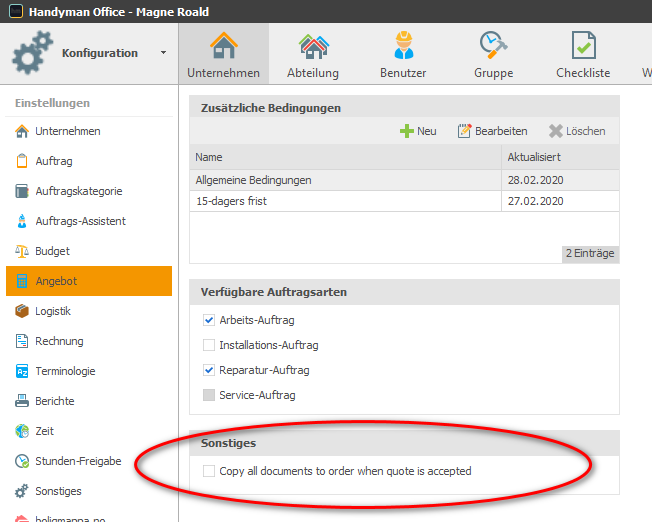The width and height of the screenshot is (652, 522).
Task: Click Bearbeiten button
Action: click(x=492, y=131)
